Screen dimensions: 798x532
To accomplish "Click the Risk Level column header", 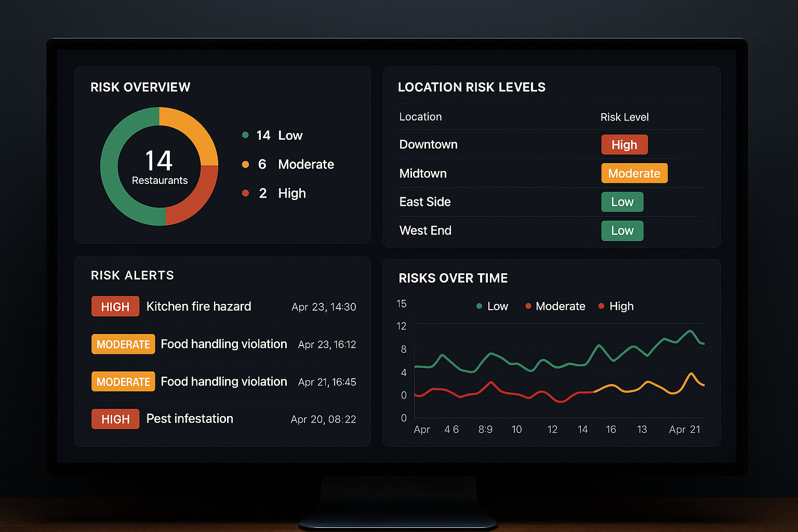I will 624,117.
